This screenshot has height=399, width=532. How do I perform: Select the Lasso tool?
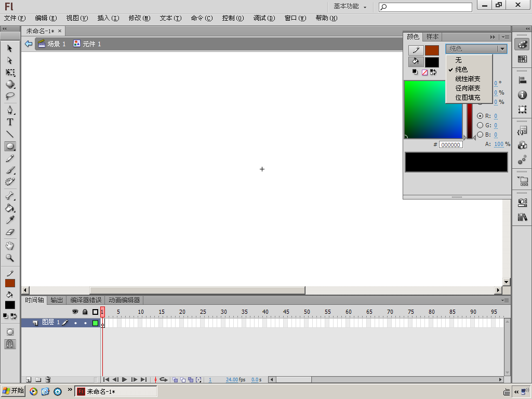[10, 96]
